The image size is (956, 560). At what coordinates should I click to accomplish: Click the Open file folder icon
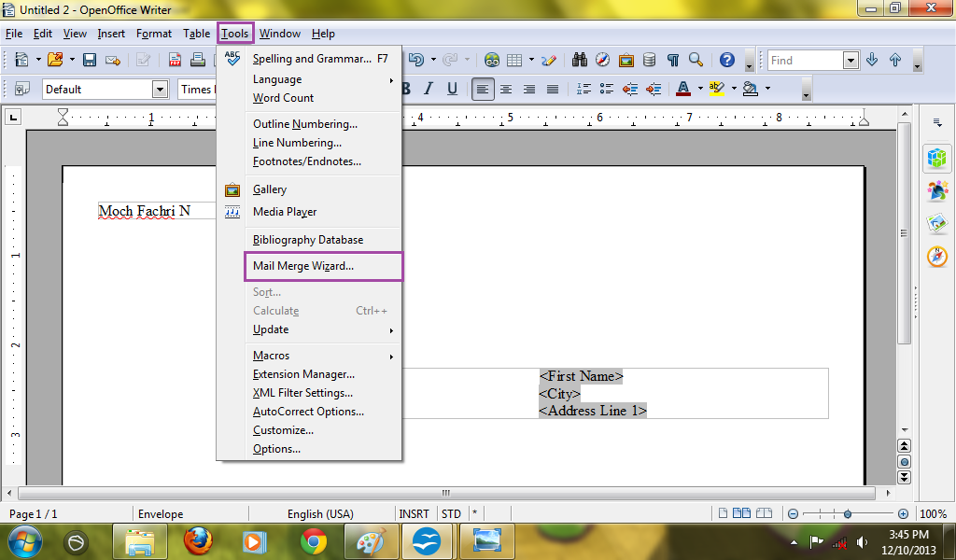tap(55, 60)
